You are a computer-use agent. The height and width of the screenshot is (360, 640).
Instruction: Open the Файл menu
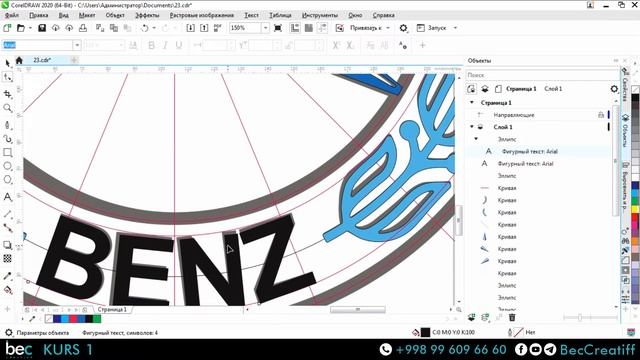click(12, 15)
